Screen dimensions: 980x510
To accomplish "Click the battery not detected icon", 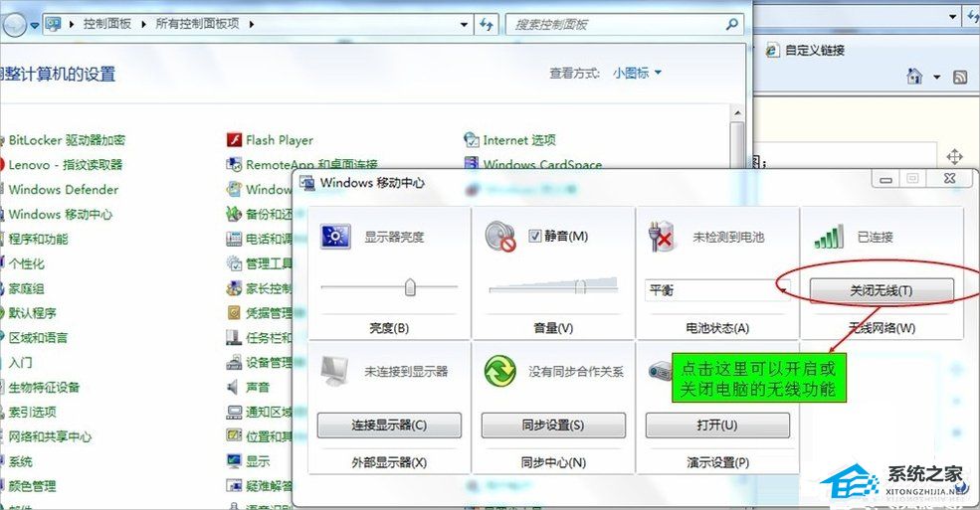I will pos(662,237).
